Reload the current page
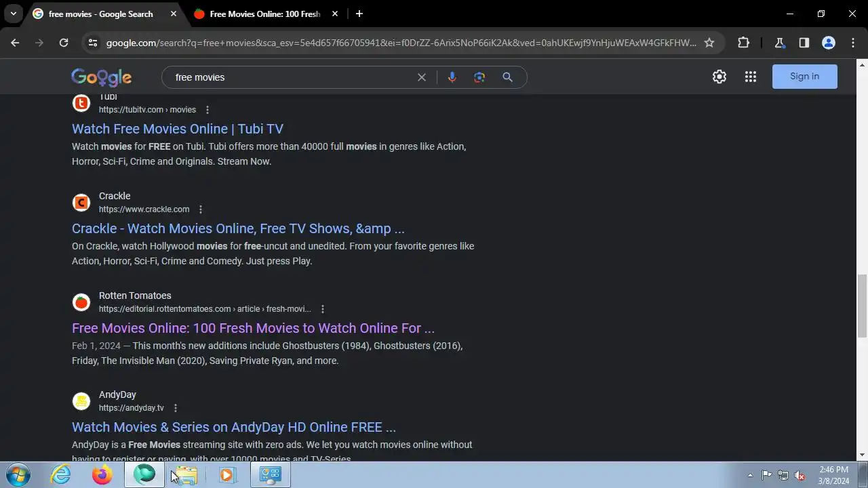The image size is (868, 488). (x=64, y=43)
